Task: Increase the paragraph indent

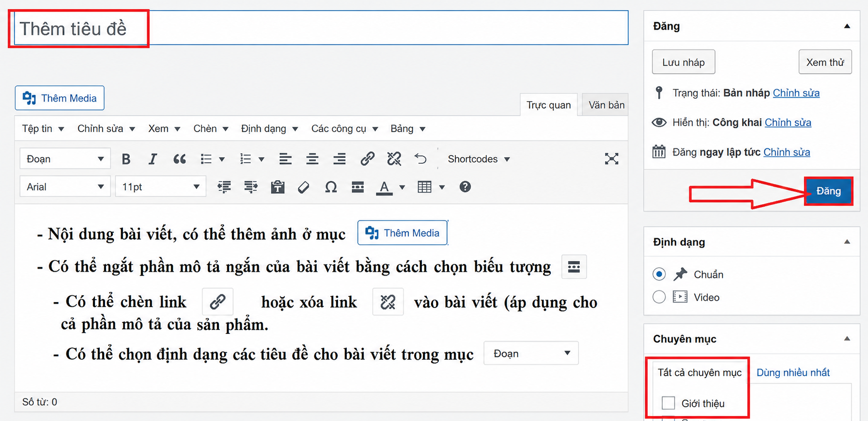Action: [x=251, y=187]
